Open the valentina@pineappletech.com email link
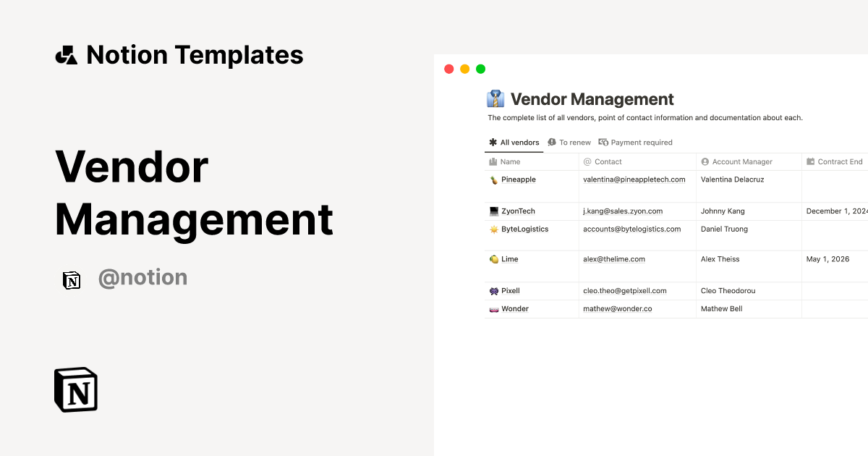The height and width of the screenshot is (456, 868). [634, 180]
